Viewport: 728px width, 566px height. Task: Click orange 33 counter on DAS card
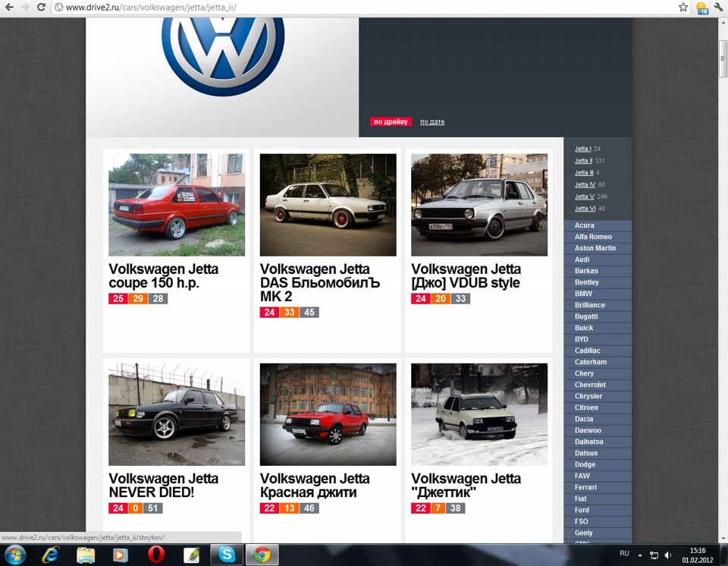coord(289,313)
